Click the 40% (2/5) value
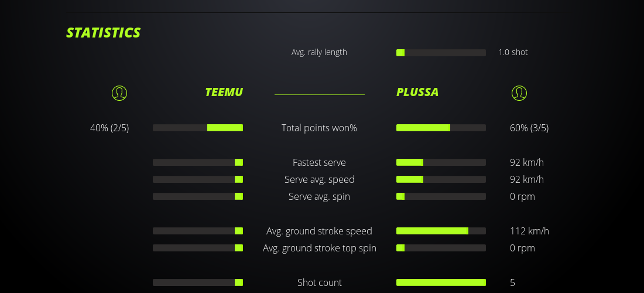This screenshot has height=293, width=644. (109, 128)
